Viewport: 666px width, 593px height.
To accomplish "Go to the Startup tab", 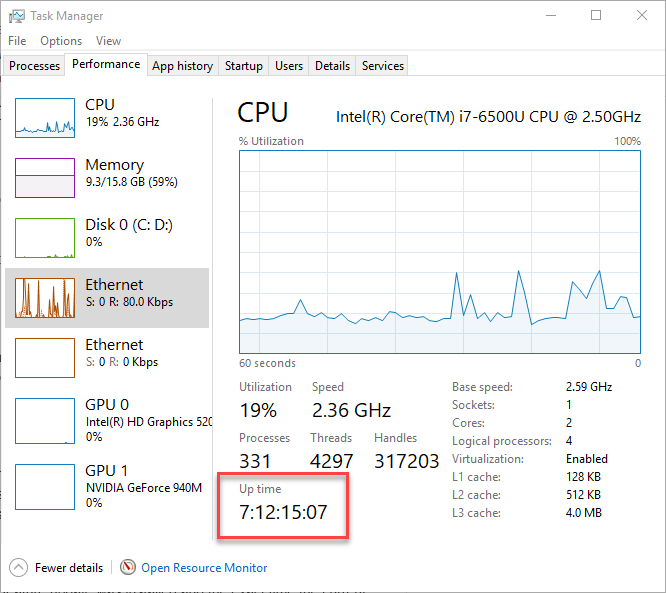I will [x=244, y=66].
